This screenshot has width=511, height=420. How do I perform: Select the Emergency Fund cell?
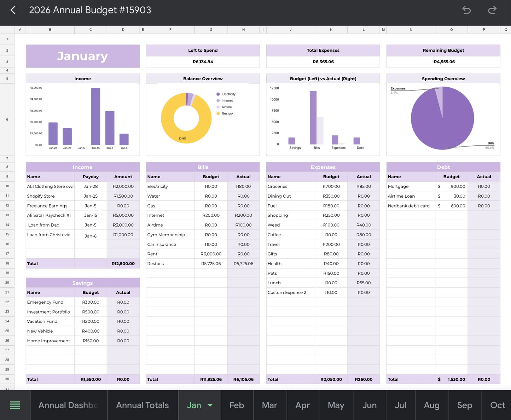[x=50, y=302]
